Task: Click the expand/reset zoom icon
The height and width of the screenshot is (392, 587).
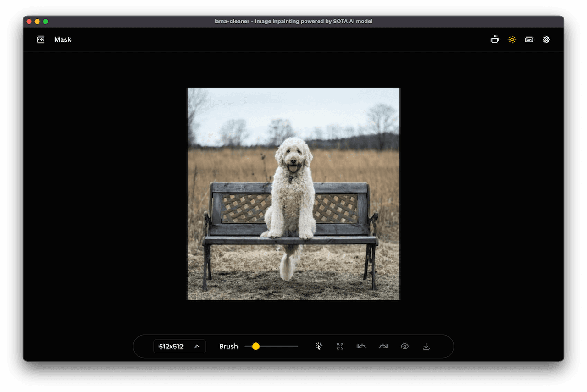Action: 340,347
